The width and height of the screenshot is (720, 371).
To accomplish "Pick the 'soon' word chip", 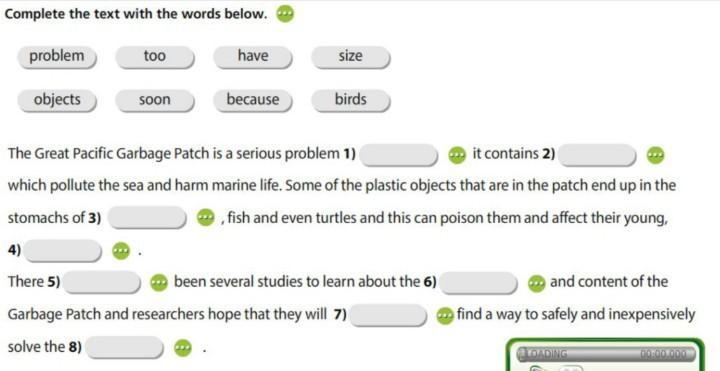I will (155, 101).
